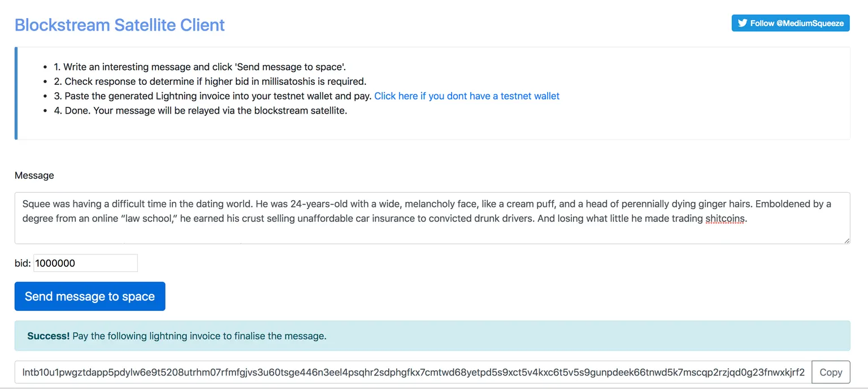Click step 4 'Done' instruction line

201,111
